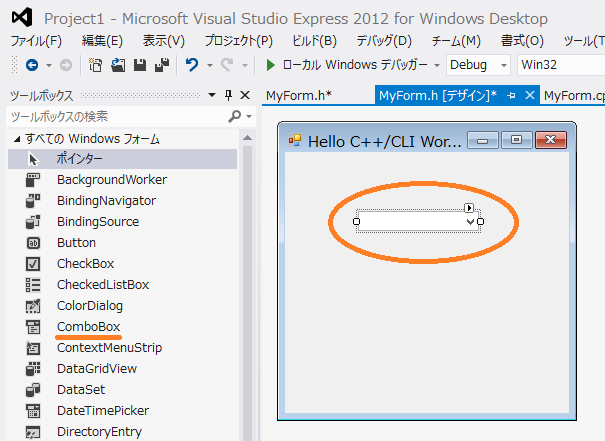Collapse the すべての Windows フォーム group
The width and height of the screenshot is (605, 441).
pyautogui.click(x=15, y=139)
